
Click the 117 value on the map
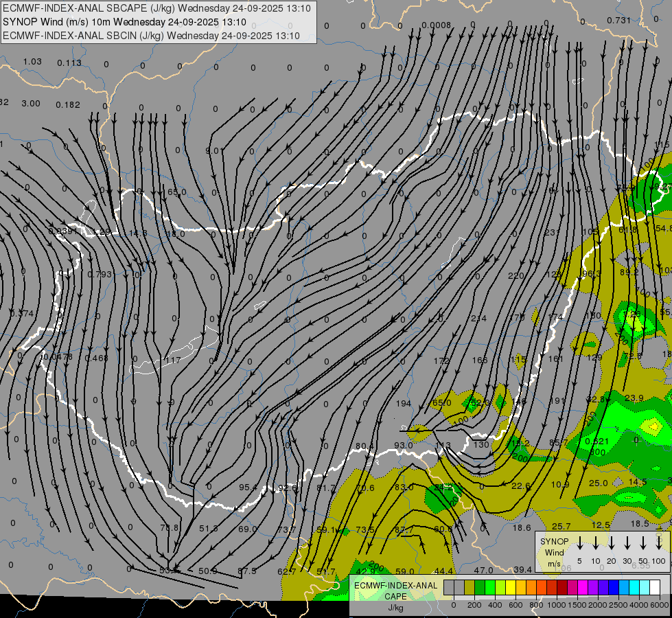(173, 360)
